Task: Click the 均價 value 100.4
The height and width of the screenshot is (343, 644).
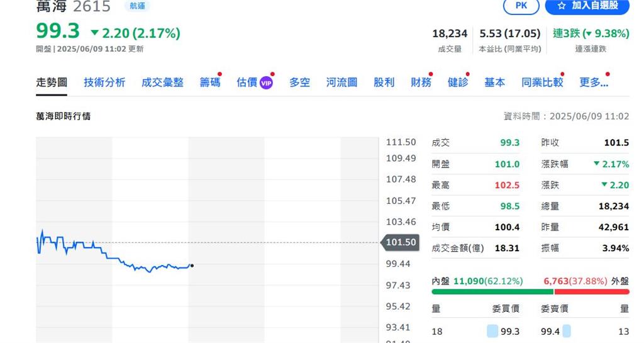Action: coord(508,227)
